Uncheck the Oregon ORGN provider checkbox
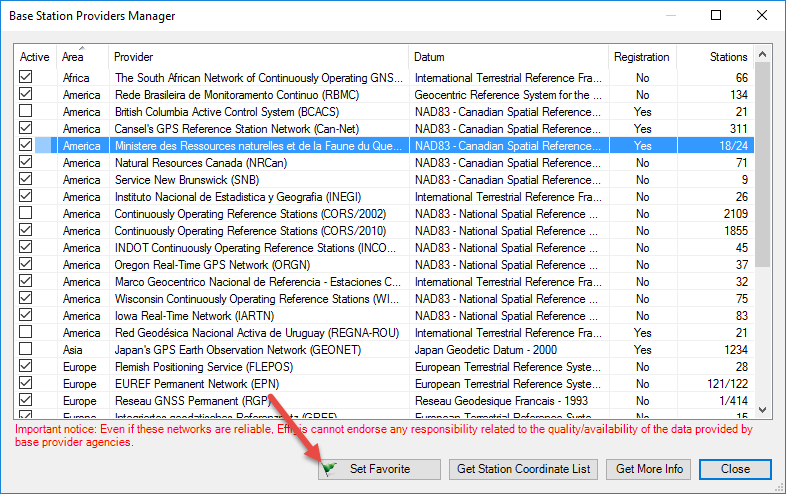This screenshot has width=786, height=494. (x=26, y=264)
